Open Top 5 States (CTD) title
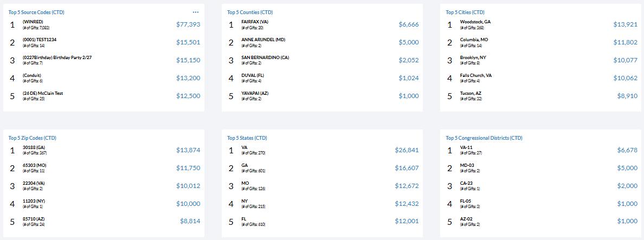This screenshot has width=644, height=240. coord(247,138)
